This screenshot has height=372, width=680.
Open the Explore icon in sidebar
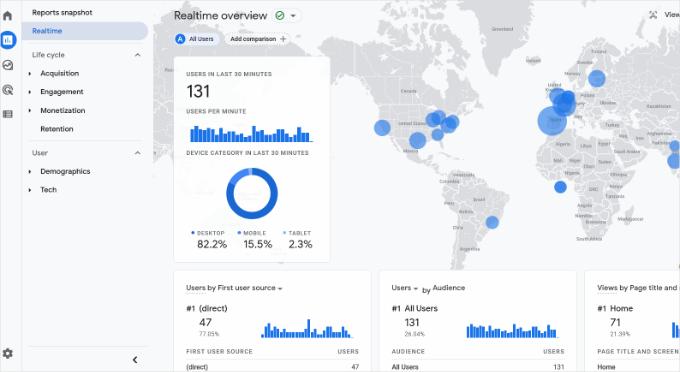[x=7, y=65]
